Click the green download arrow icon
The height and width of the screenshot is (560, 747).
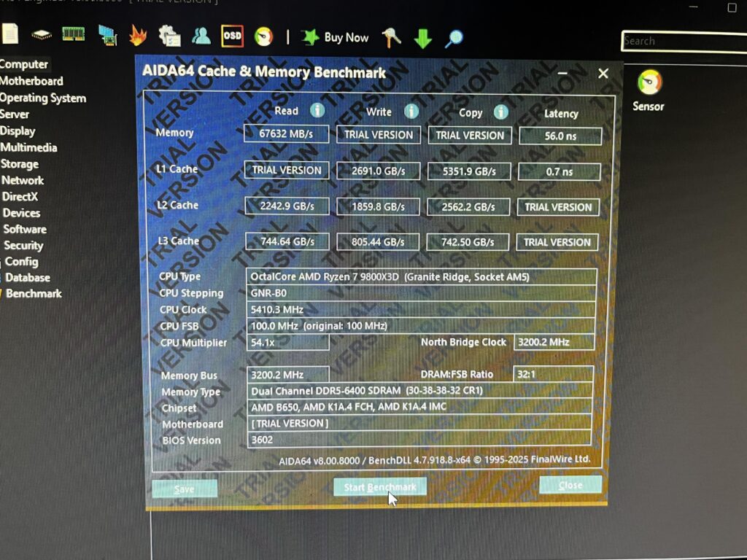click(422, 39)
